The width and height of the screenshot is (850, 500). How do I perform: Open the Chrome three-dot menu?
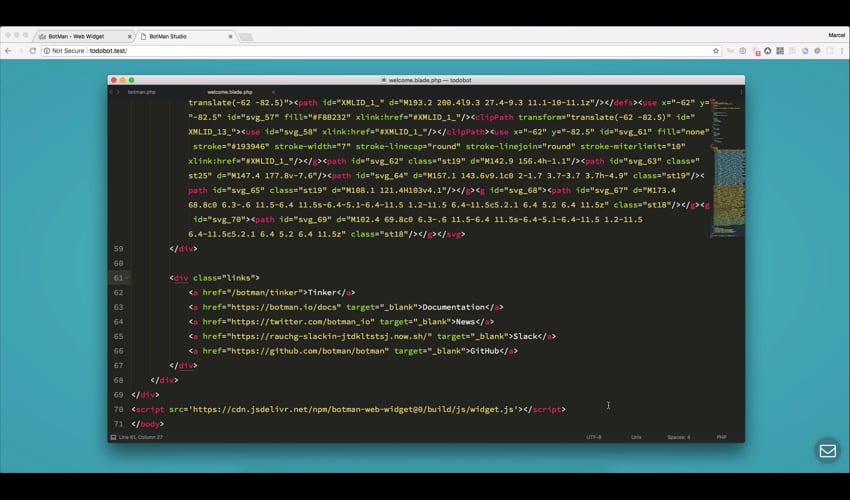click(x=842, y=51)
